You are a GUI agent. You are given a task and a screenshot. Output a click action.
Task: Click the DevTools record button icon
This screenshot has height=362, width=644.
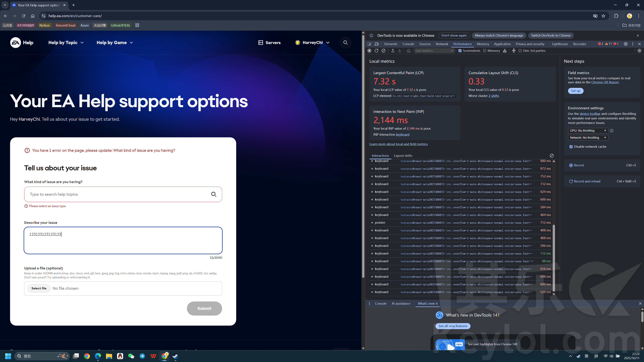click(369, 51)
